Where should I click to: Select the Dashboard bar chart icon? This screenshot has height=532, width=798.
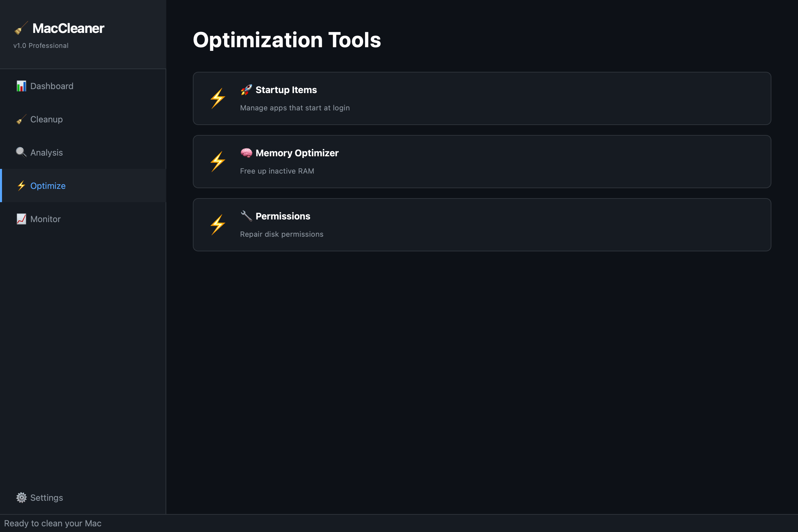point(21,86)
